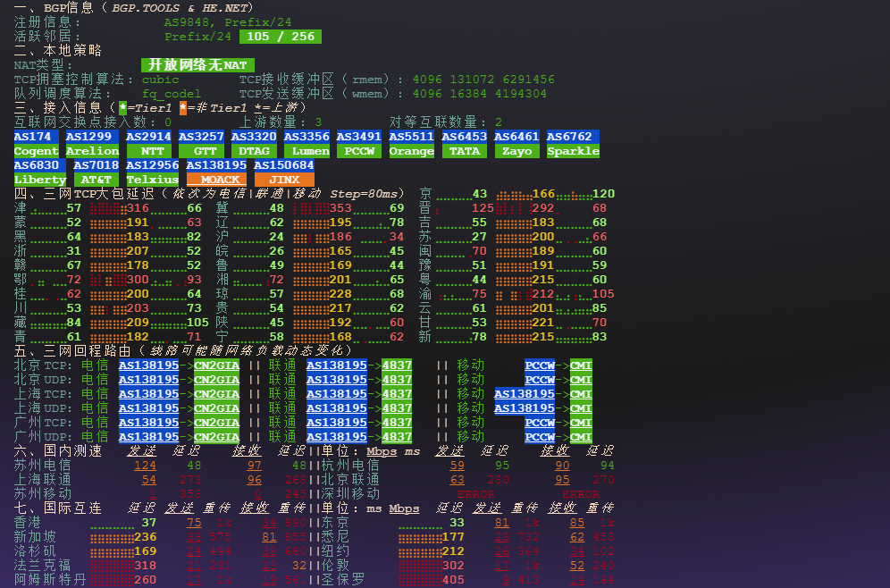Click the orange JINX label
Viewport: 890px width, 588px height.
click(x=284, y=180)
